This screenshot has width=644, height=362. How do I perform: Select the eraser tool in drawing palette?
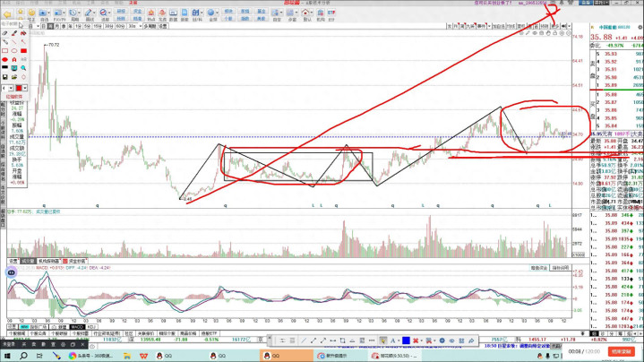coord(5,33)
